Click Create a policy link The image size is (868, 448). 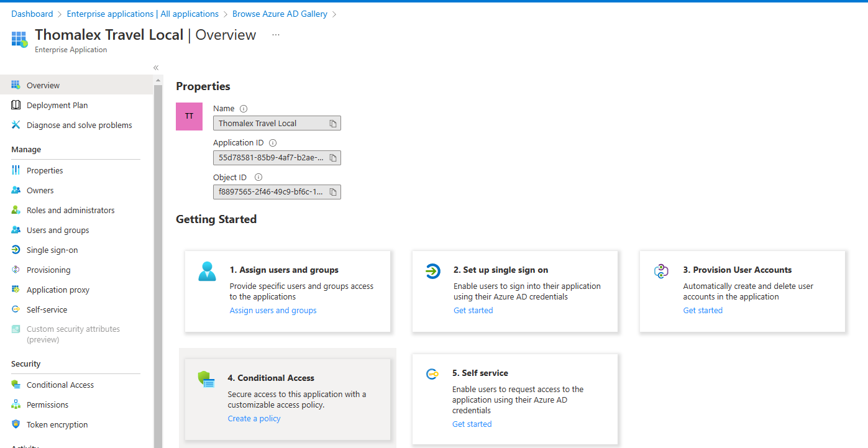click(254, 418)
